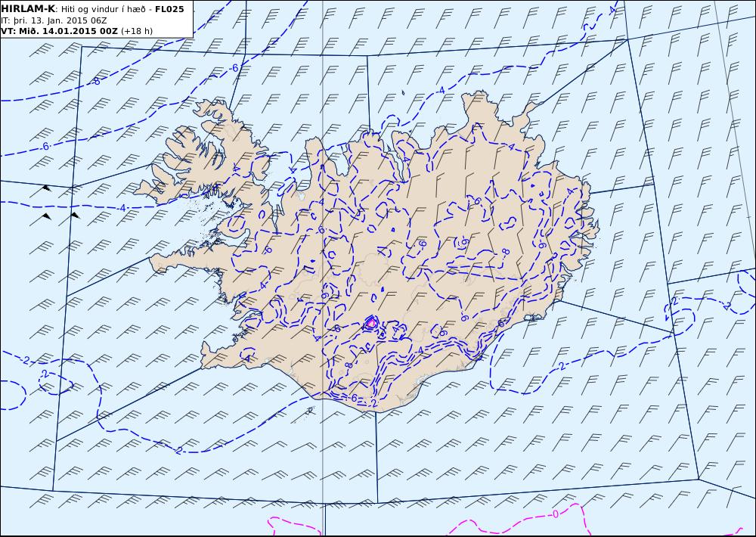This screenshot has height=537, width=756.
Task: Click the "(+18 h)" forecast offset text
Action: click(136, 31)
